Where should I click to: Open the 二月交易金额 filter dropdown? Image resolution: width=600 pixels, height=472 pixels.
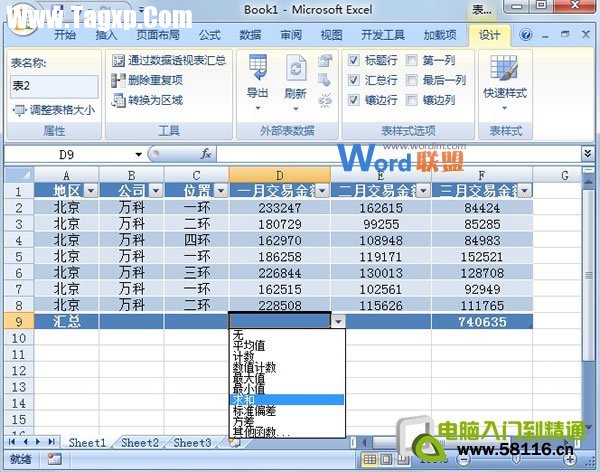pos(423,190)
